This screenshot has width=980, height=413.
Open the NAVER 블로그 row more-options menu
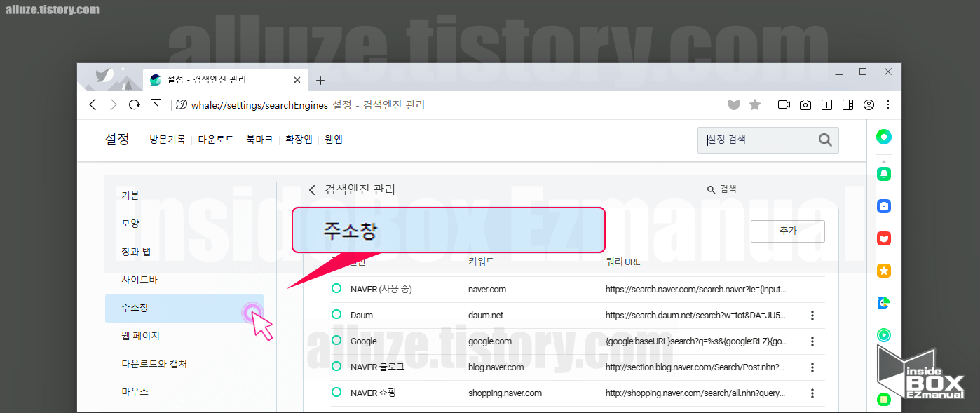point(812,367)
